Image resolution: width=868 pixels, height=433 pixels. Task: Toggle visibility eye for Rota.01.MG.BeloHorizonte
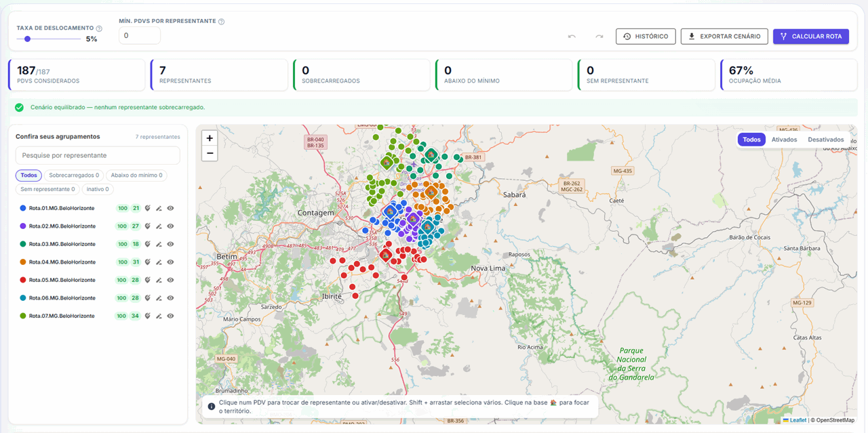[x=170, y=209]
